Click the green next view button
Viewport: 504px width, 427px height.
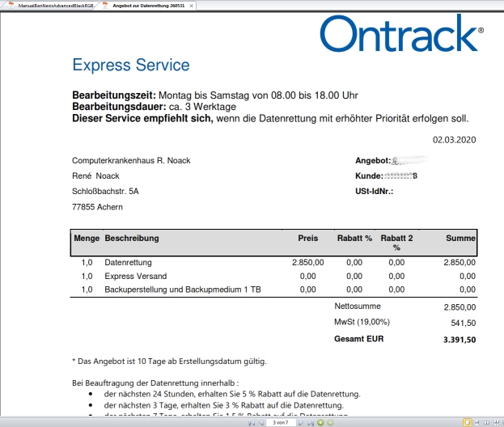(328, 422)
